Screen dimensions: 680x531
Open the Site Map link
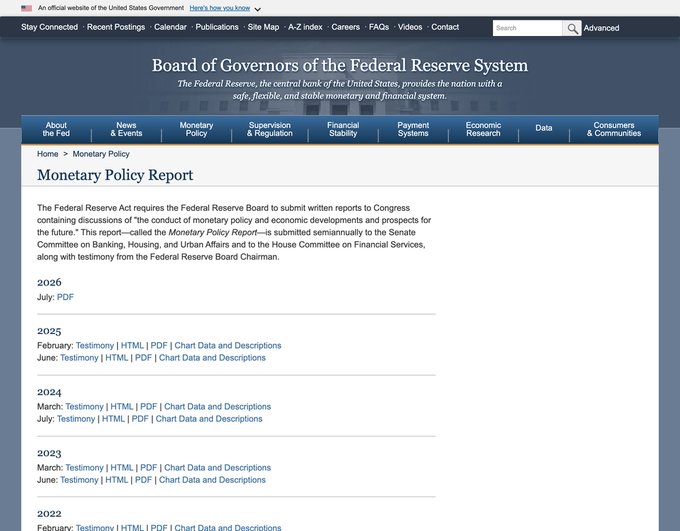263,27
